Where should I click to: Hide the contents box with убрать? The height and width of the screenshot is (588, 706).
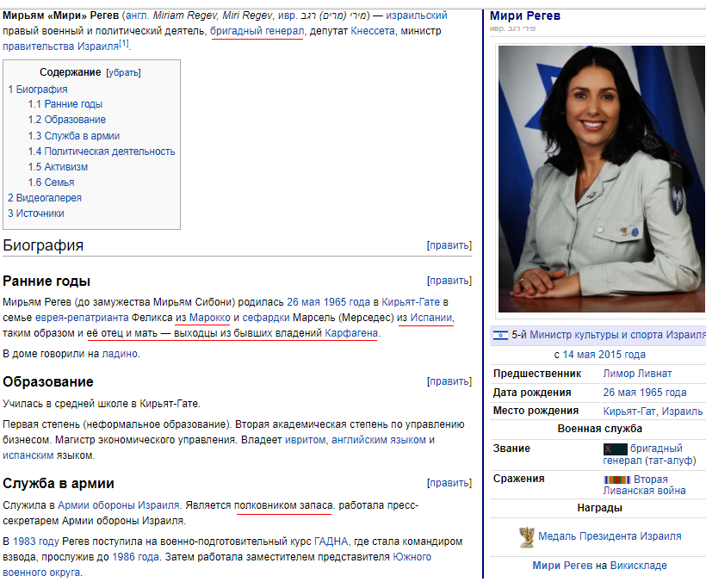pos(123,73)
